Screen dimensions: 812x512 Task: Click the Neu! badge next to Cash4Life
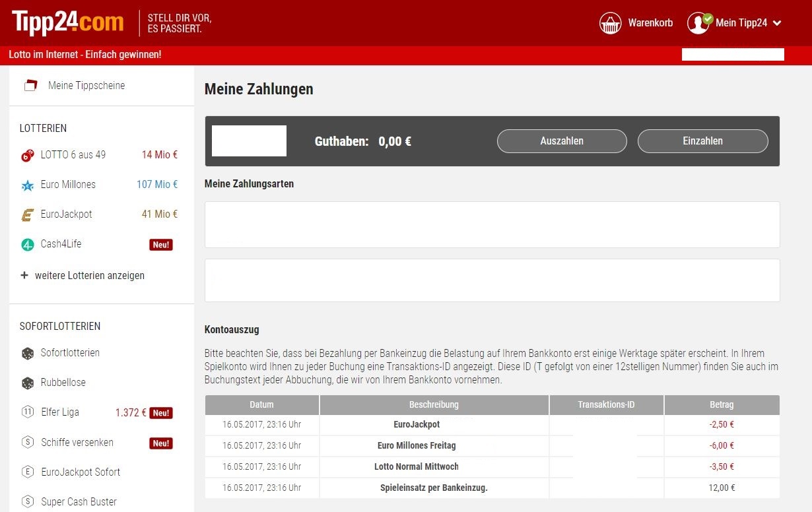click(x=161, y=245)
